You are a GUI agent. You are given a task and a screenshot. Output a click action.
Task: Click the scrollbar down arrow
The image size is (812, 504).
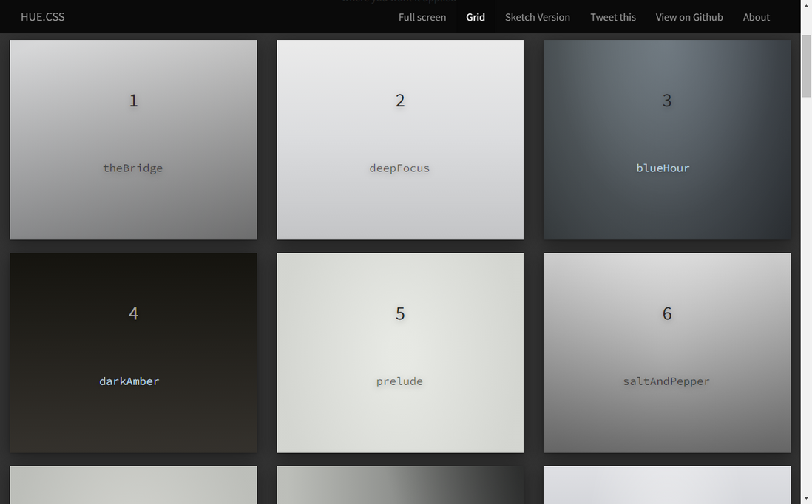pos(806,498)
